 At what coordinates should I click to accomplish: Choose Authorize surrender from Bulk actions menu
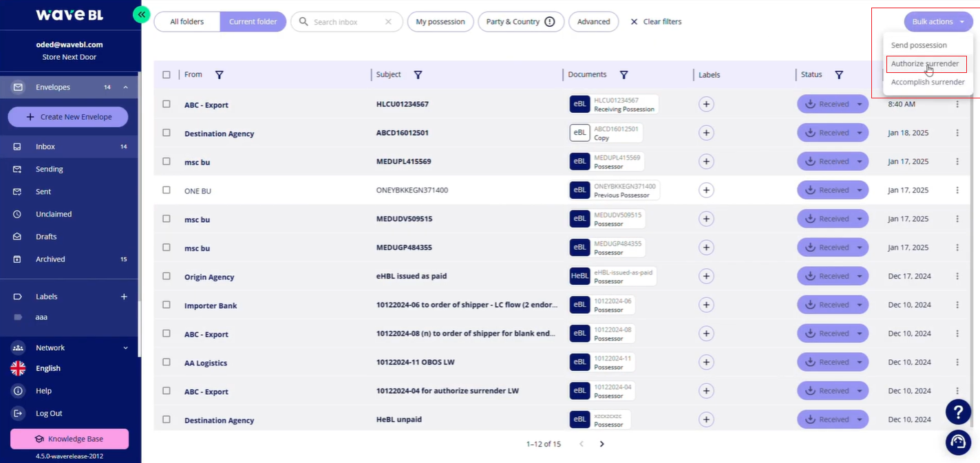[926, 64]
